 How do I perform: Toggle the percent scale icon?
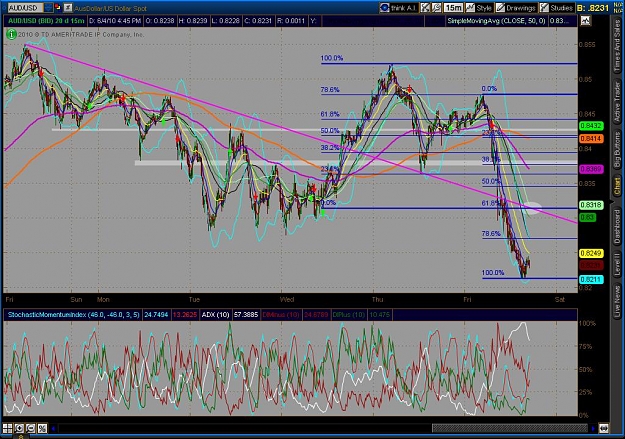pyautogui.click(x=42, y=428)
